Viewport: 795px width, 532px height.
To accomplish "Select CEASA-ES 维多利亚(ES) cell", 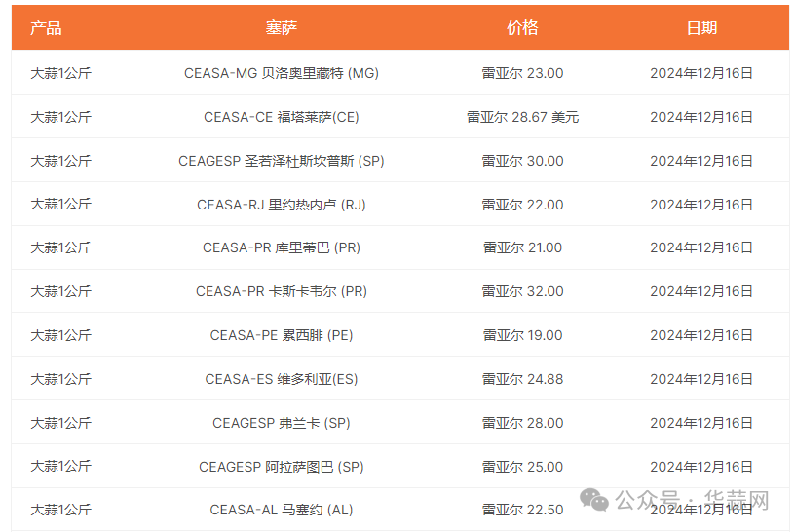I will click(282, 379).
